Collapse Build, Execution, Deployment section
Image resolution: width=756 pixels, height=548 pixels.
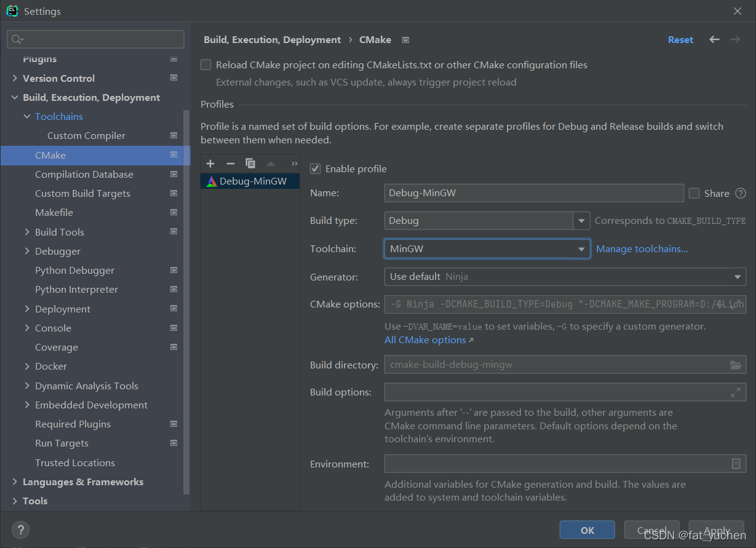(x=15, y=97)
